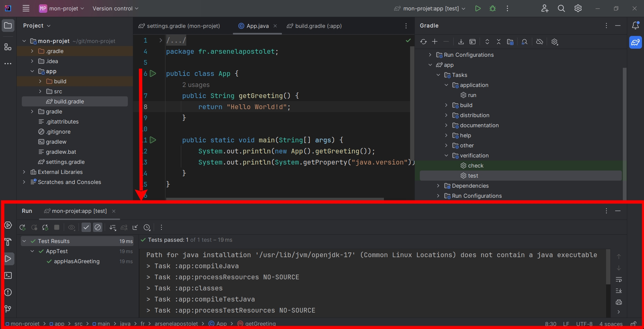Click UTF-8 encoding in status bar
The image size is (644, 329).
tap(584, 324)
